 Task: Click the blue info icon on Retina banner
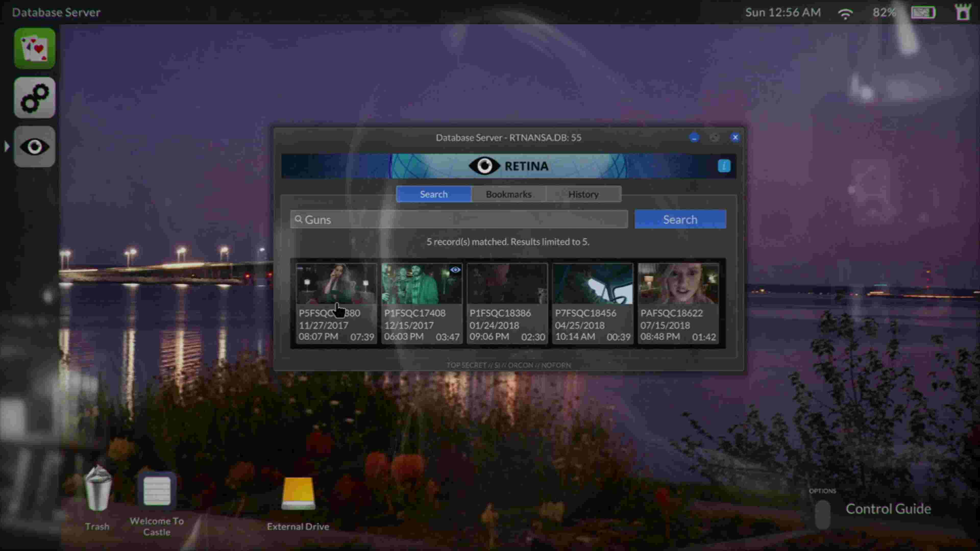tap(724, 166)
